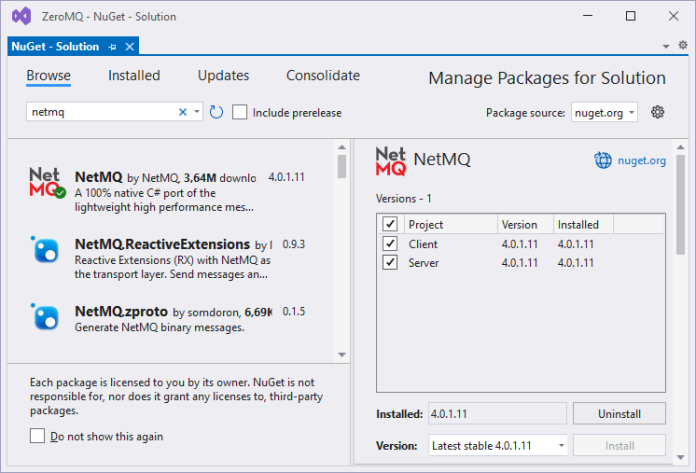Switch to the Browse tab

[x=48, y=75]
